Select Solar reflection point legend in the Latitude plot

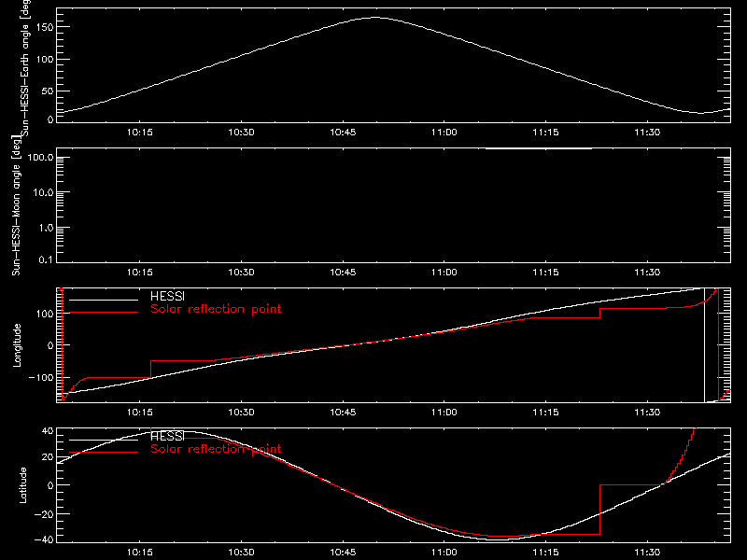coord(216,449)
